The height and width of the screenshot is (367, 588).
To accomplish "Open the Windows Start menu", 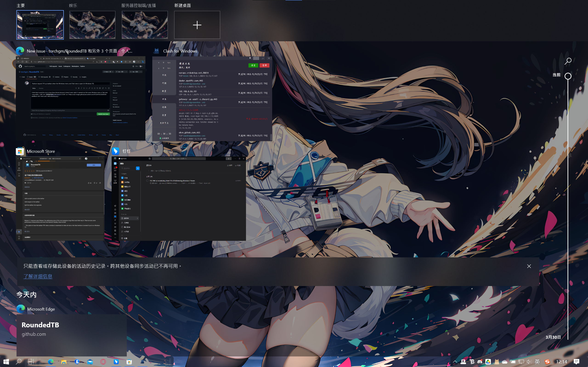I will (x=6, y=362).
